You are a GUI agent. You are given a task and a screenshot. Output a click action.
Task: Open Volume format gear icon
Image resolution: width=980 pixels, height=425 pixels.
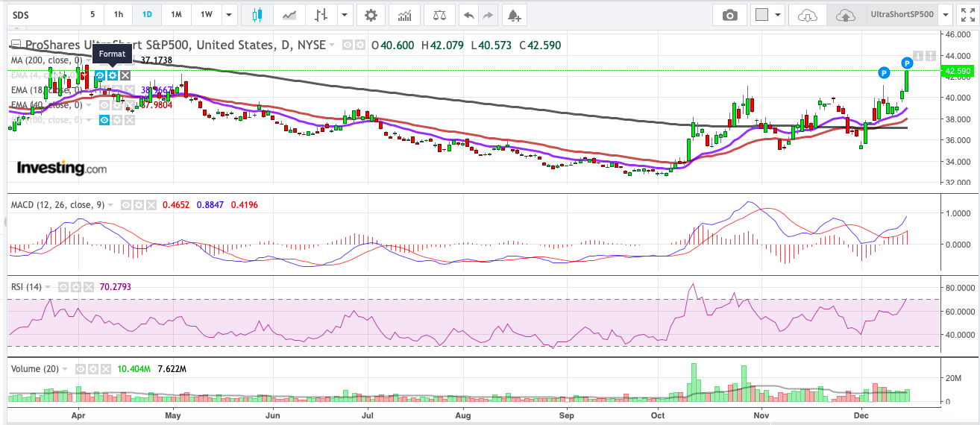tap(95, 369)
